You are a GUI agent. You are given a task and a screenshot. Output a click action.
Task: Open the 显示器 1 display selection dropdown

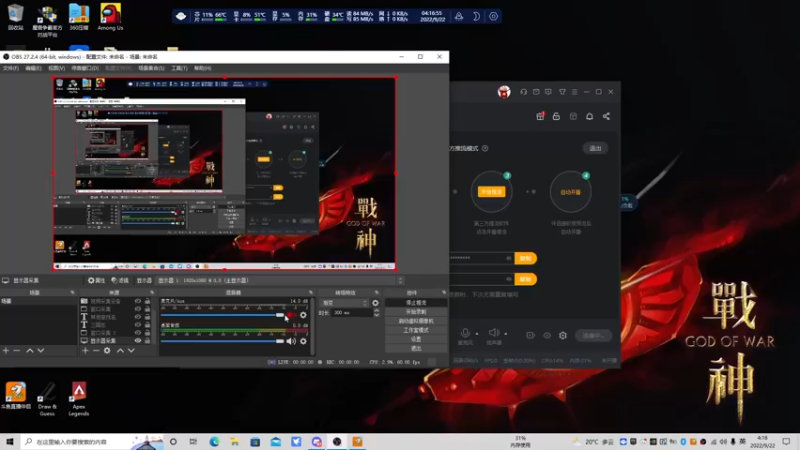(280, 280)
